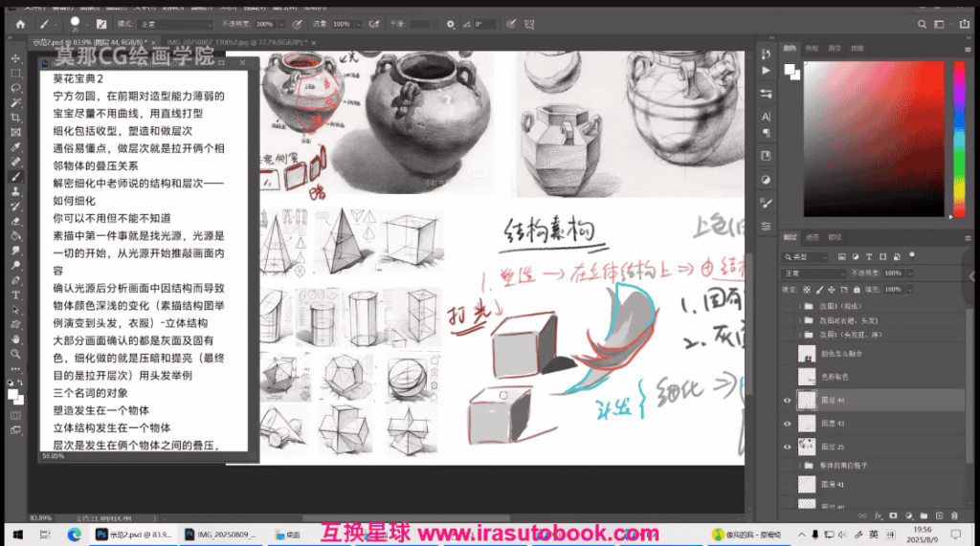The height and width of the screenshot is (546, 980).
Task: Select the Clone Stamp tool
Action: coord(16,191)
